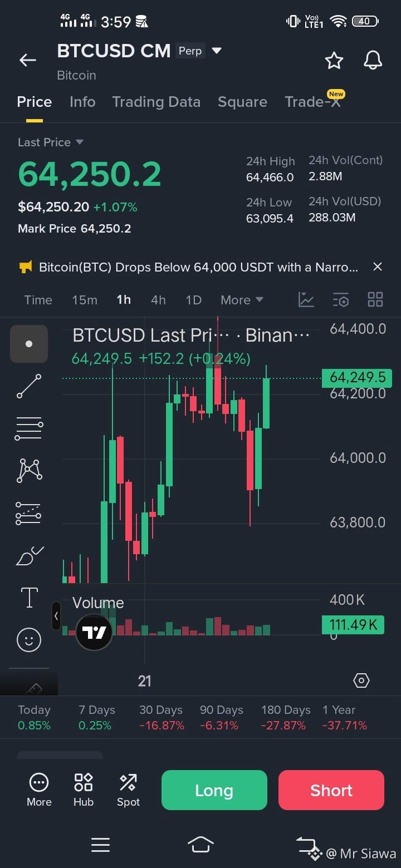Open Android recent apps menu button
401x868 pixels.
[100, 845]
